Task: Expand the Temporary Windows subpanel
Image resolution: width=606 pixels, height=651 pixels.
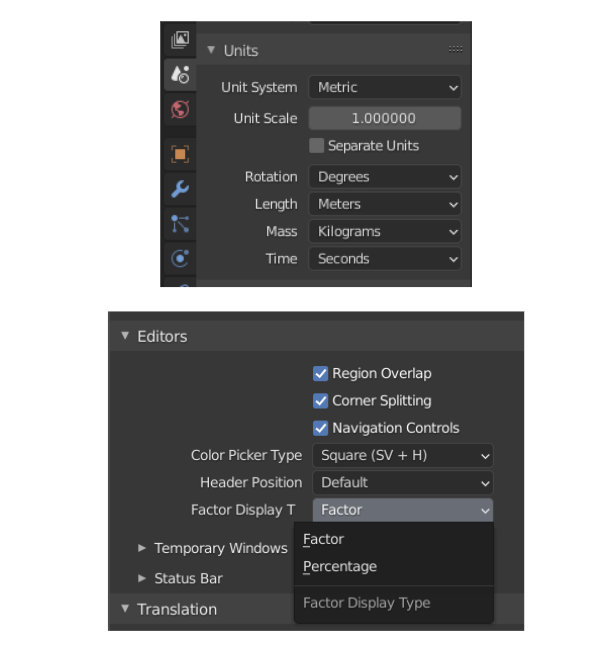Action: click(142, 548)
